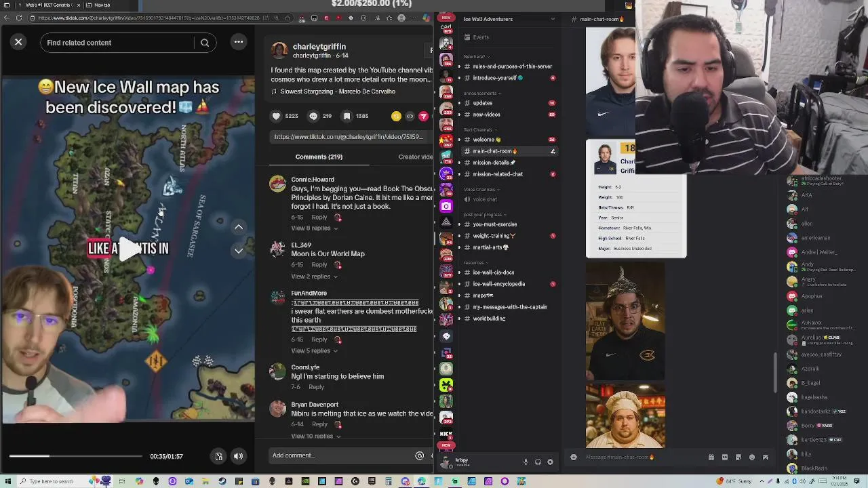Open the Ice Wall Adventurers server dropdown
The width and height of the screenshot is (868, 488).
[553, 19]
